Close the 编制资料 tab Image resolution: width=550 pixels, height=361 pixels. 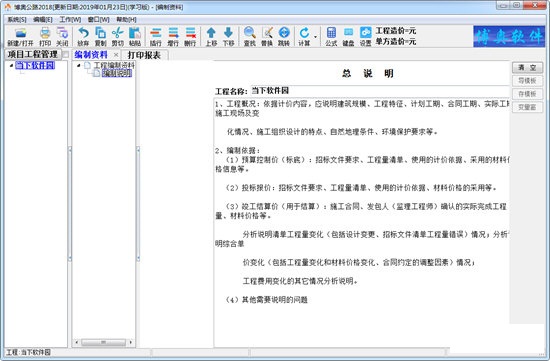click(116, 55)
